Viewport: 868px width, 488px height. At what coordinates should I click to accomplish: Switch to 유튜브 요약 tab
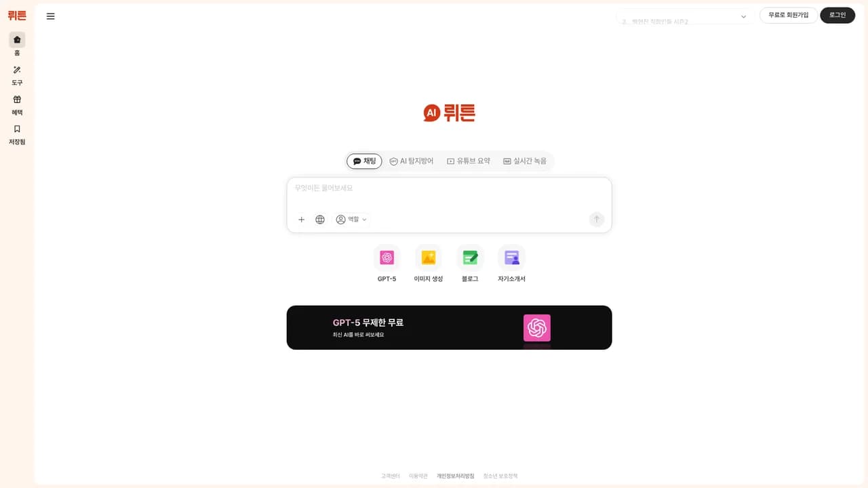(x=469, y=161)
